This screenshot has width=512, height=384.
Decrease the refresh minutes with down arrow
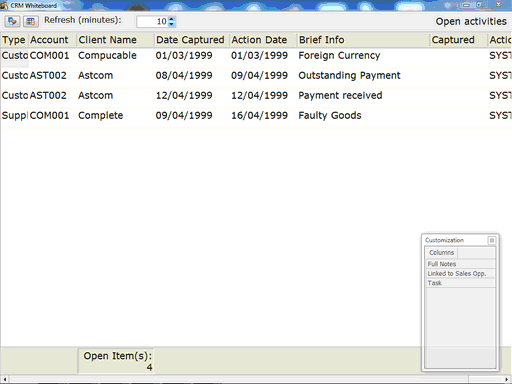(x=171, y=24)
